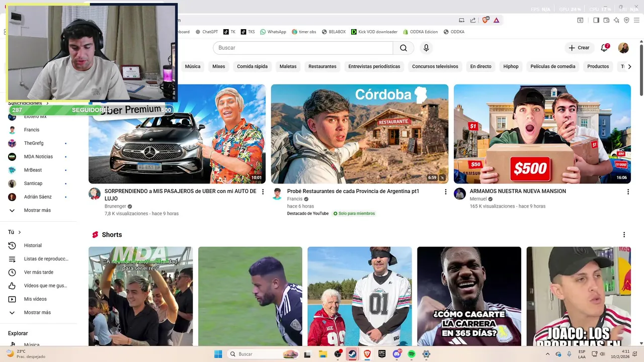Open options menu for Francis Restaurantes video
The height and width of the screenshot is (362, 644).
pyautogui.click(x=445, y=192)
